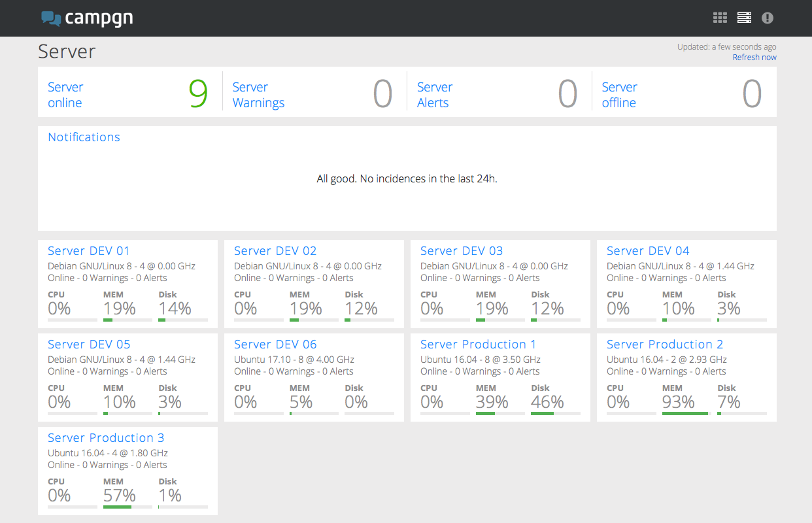Open Server DEV 06 details
Viewport: 812px width, 523px height.
(x=275, y=345)
